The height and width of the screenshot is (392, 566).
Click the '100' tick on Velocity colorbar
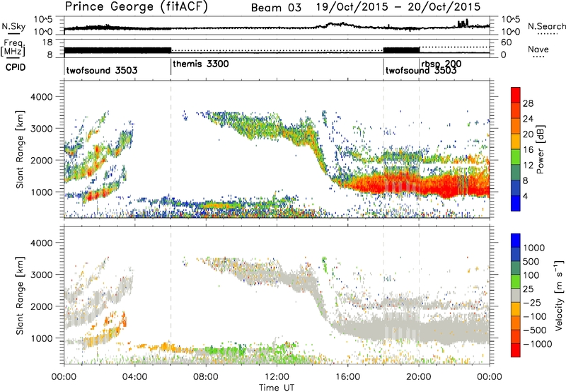[x=531, y=275]
